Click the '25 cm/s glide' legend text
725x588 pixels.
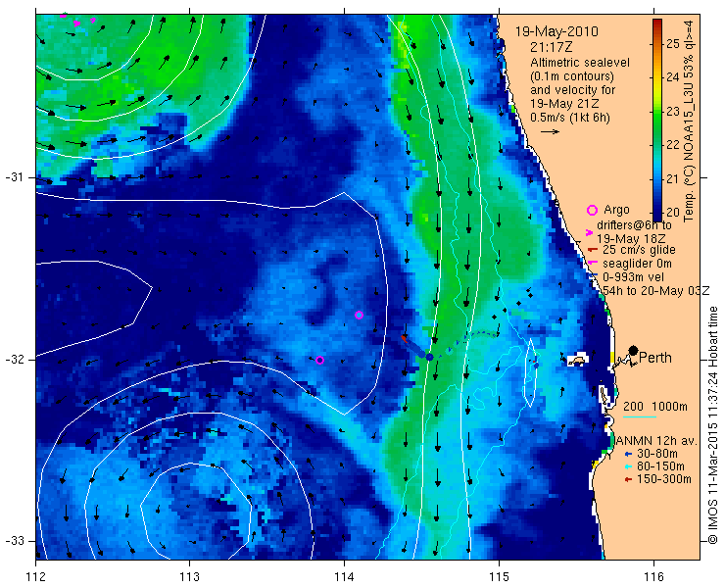pos(639,250)
